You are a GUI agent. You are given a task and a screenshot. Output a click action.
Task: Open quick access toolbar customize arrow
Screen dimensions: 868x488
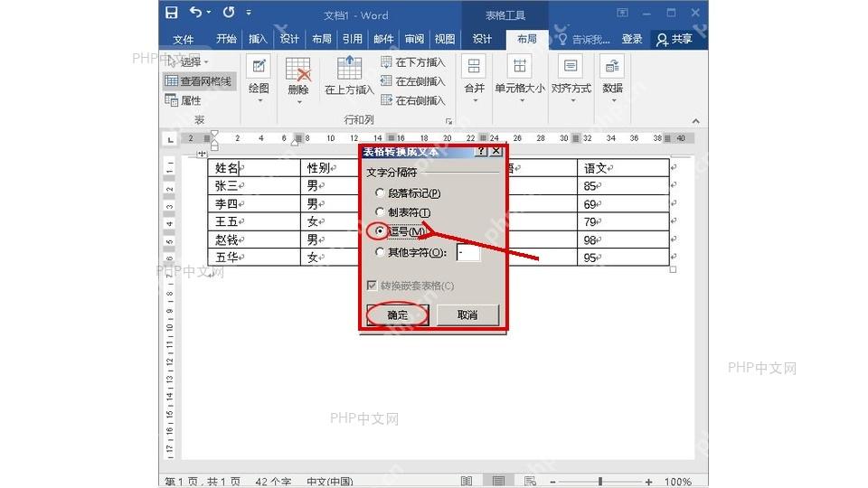coord(249,12)
